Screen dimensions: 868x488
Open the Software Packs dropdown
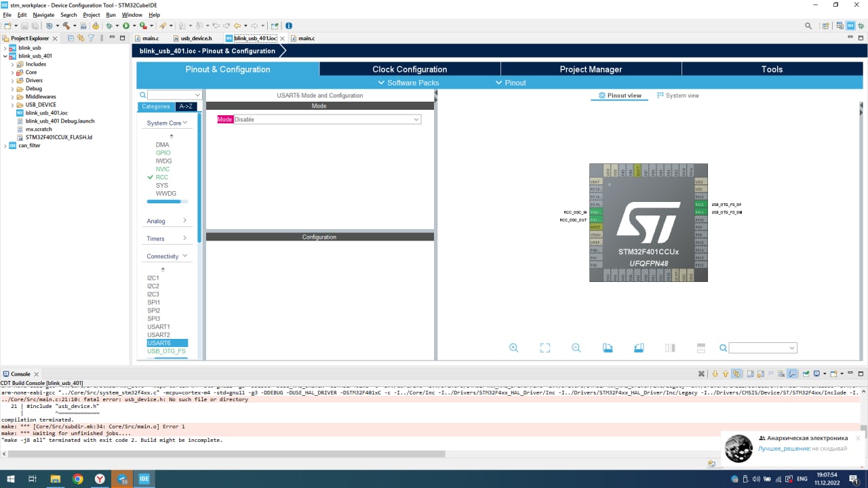[x=408, y=83]
